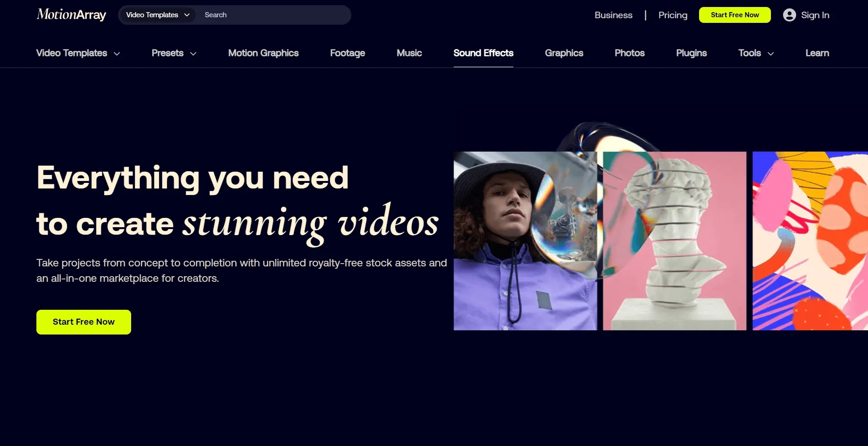Navigate to the Graphics section

564,53
